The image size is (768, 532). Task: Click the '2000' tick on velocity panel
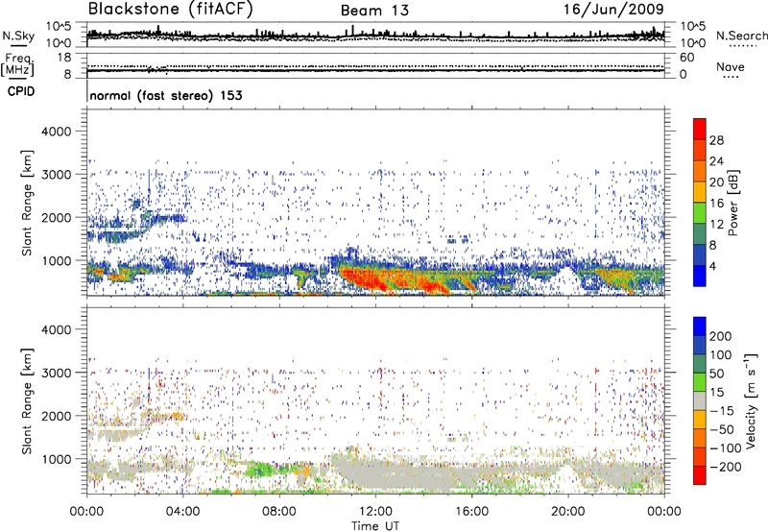tap(57, 416)
